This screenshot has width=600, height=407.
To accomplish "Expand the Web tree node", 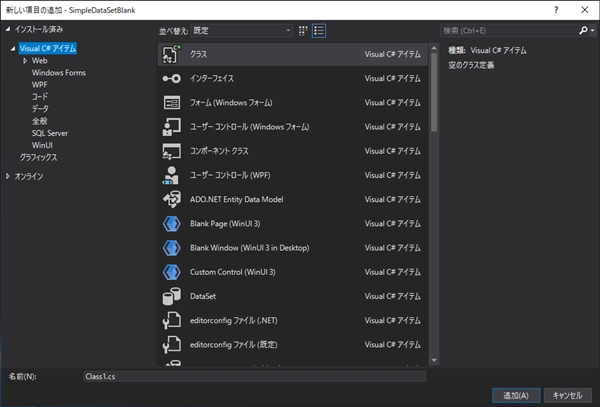I will pyautogui.click(x=25, y=61).
